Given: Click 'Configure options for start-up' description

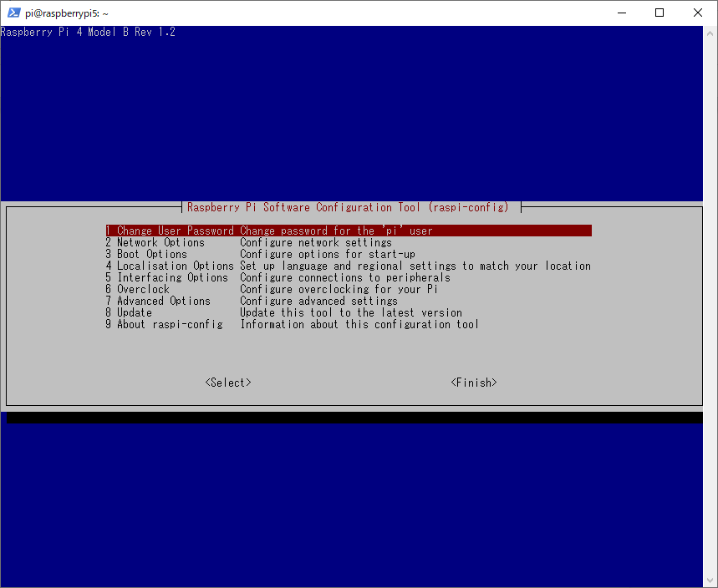Looking at the screenshot, I should 328,254.
